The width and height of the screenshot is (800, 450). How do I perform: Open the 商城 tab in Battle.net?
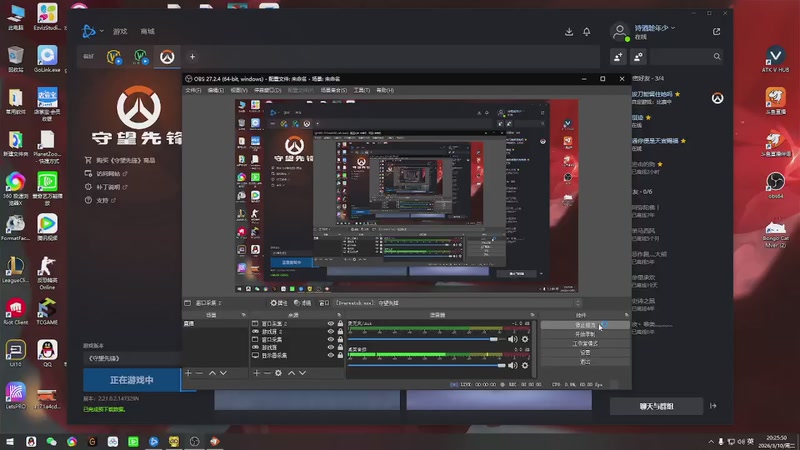[147, 32]
